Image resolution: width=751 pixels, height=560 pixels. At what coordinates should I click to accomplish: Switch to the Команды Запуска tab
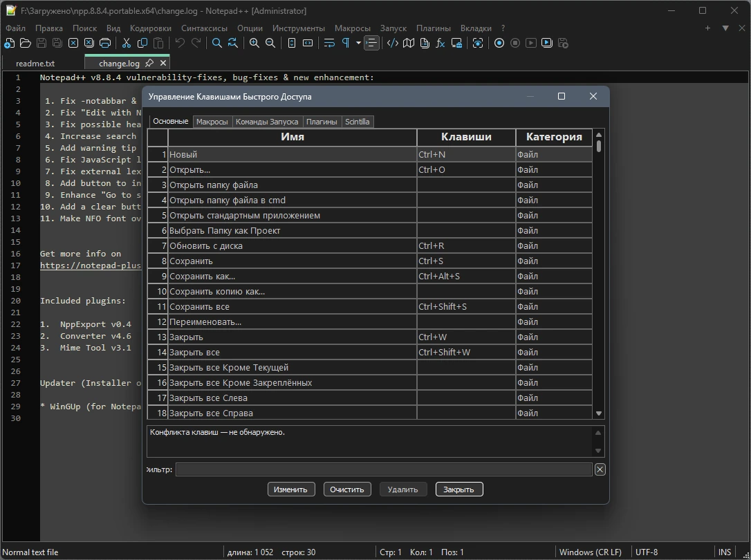pyautogui.click(x=267, y=122)
